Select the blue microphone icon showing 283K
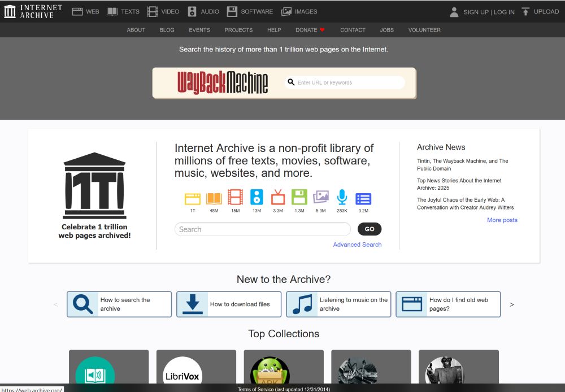 point(342,198)
